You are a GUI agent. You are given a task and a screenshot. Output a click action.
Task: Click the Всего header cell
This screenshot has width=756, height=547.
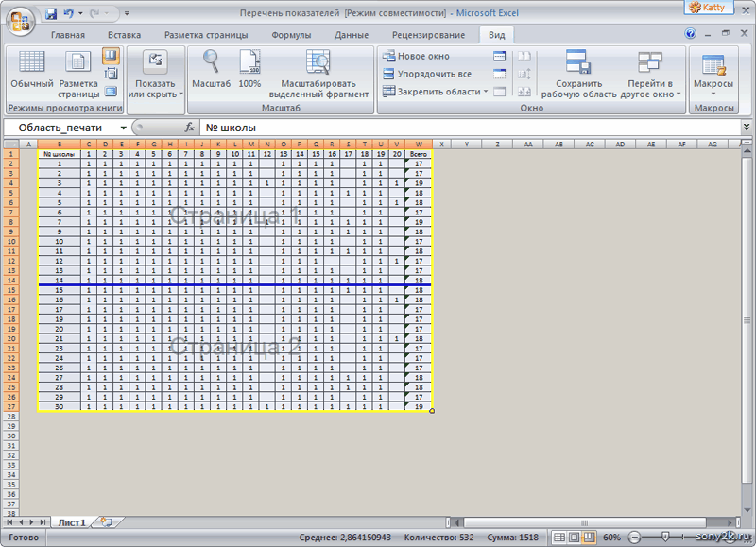point(419,154)
